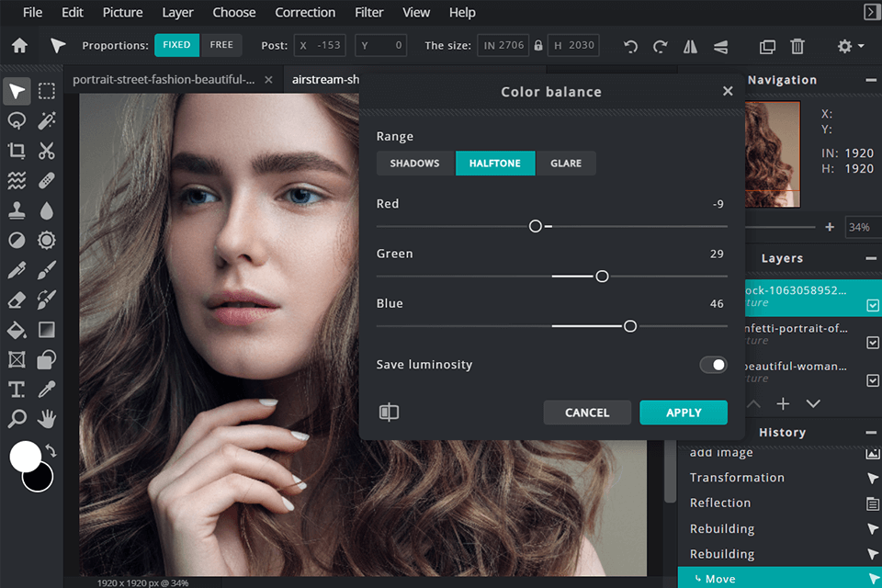Click the Undo arrow in toolbar

pyautogui.click(x=630, y=46)
